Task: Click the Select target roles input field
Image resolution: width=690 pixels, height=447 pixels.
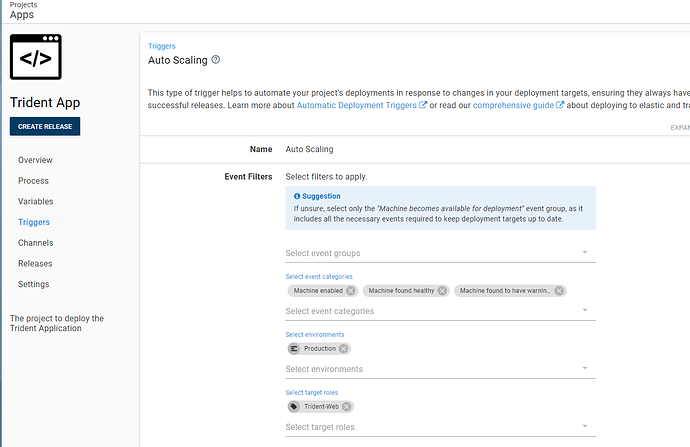Action: coord(440,427)
